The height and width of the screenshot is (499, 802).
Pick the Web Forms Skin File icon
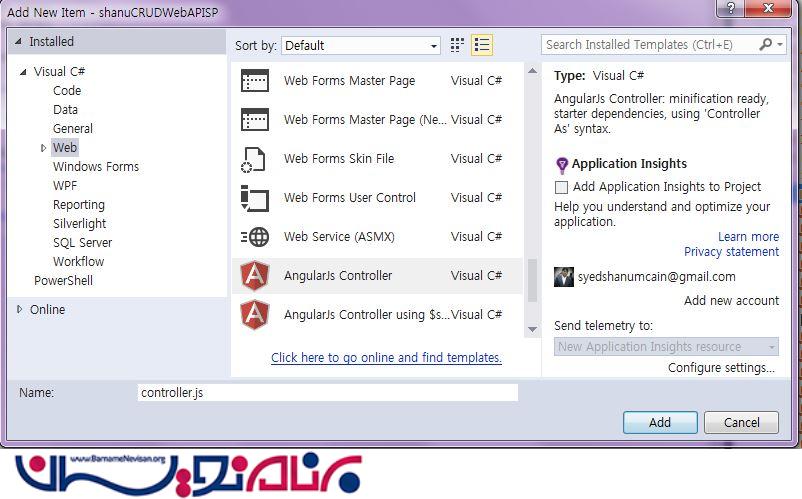pos(255,159)
